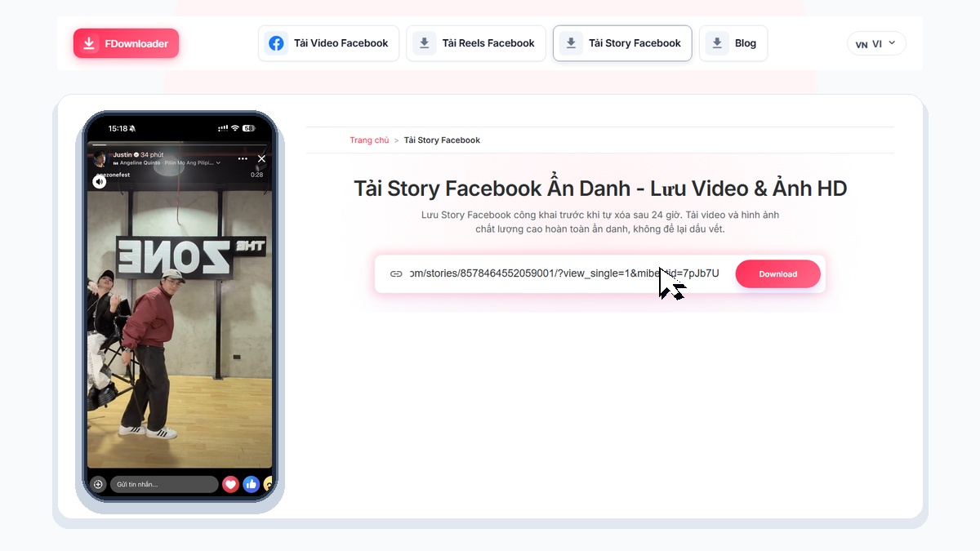
Task: Select the Tải Story Facebook tab
Action: 622,43
